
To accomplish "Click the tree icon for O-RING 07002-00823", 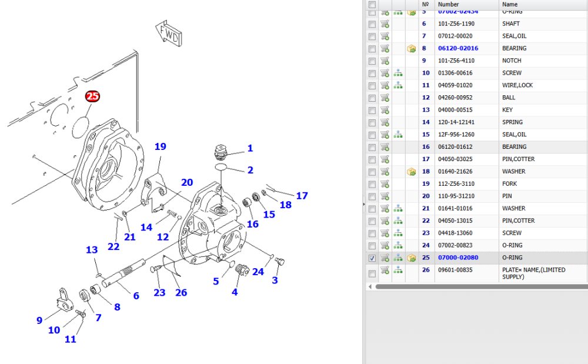I will click(398, 246).
